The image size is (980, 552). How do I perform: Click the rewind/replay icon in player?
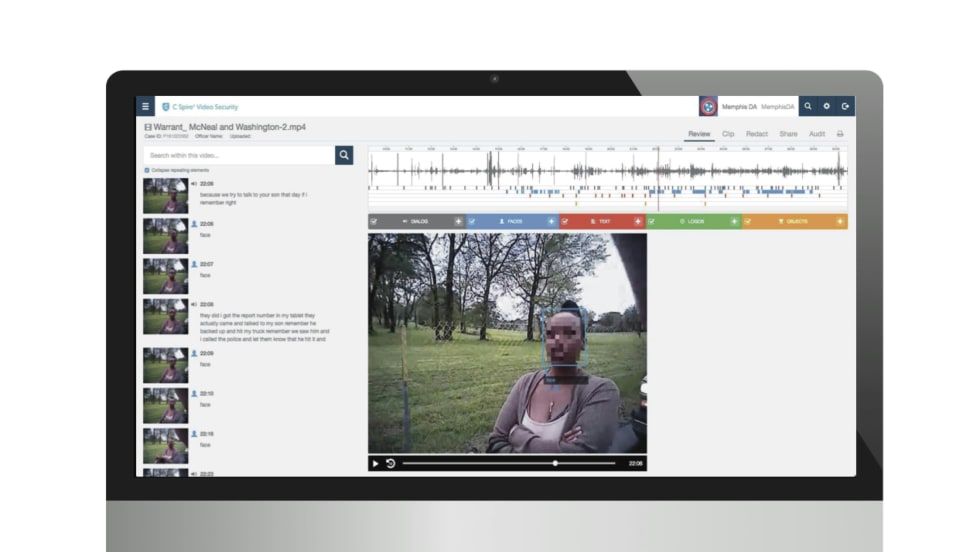click(390, 463)
